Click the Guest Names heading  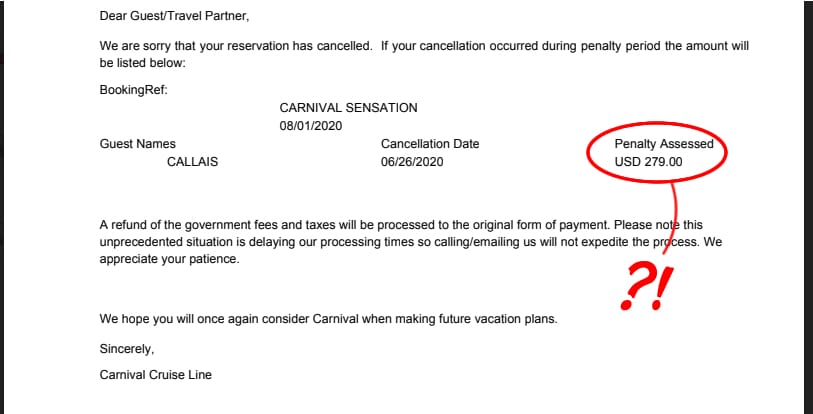pos(137,144)
